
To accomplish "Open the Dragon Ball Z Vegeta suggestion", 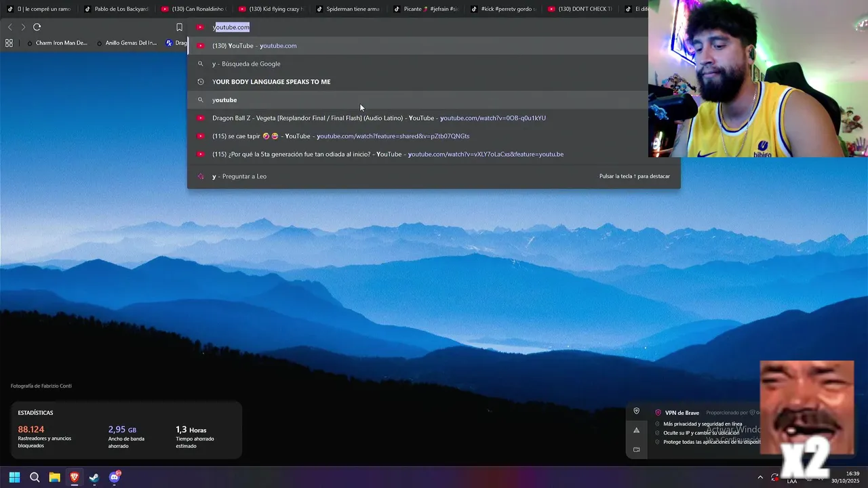I will (x=434, y=118).
